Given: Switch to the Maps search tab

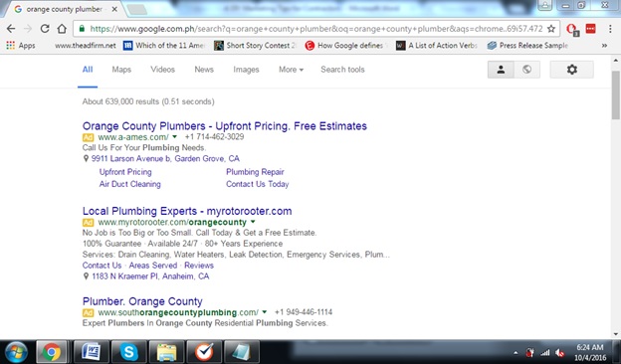Looking at the screenshot, I should pos(121,70).
